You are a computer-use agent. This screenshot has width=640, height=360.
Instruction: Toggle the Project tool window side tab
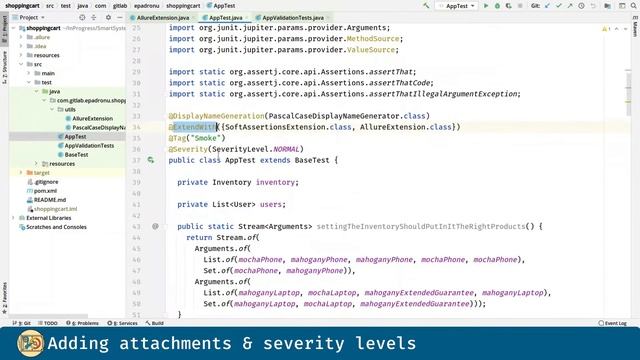click(4, 29)
